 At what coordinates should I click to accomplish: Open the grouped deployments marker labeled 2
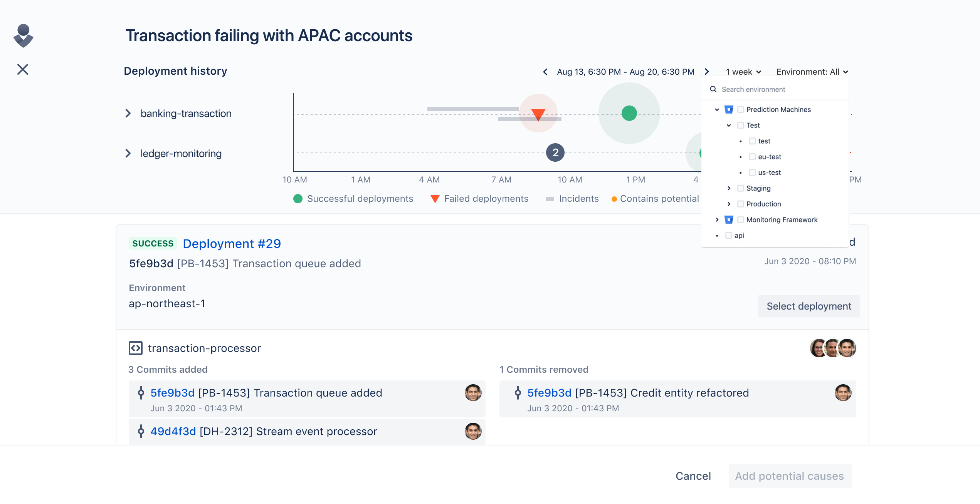click(x=555, y=152)
